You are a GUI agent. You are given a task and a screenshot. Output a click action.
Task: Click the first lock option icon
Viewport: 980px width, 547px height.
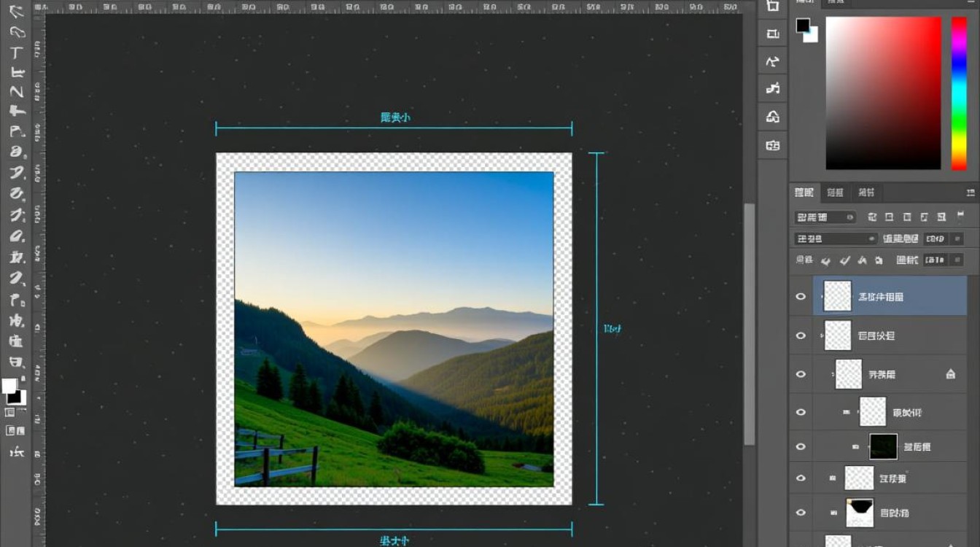[825, 260]
